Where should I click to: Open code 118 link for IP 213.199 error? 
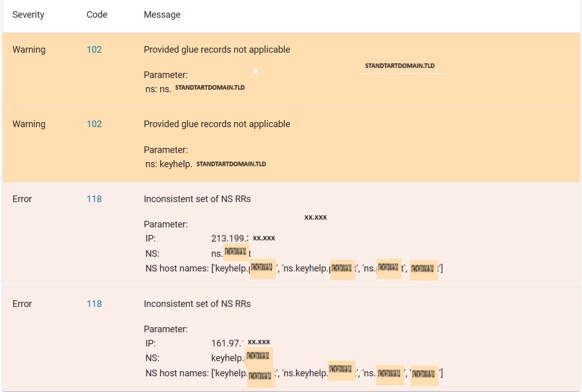(x=94, y=199)
